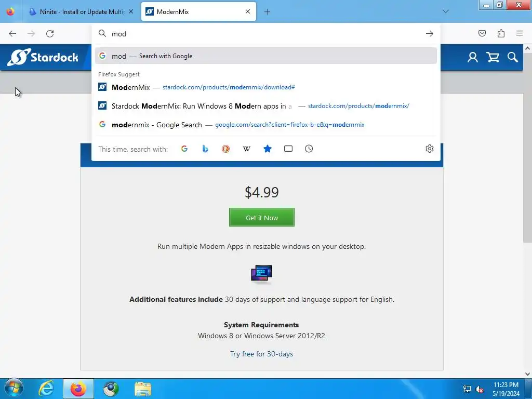Image resolution: width=532 pixels, height=399 pixels.
Task: Click the page scrollbar up arrow
Action: (x=528, y=48)
